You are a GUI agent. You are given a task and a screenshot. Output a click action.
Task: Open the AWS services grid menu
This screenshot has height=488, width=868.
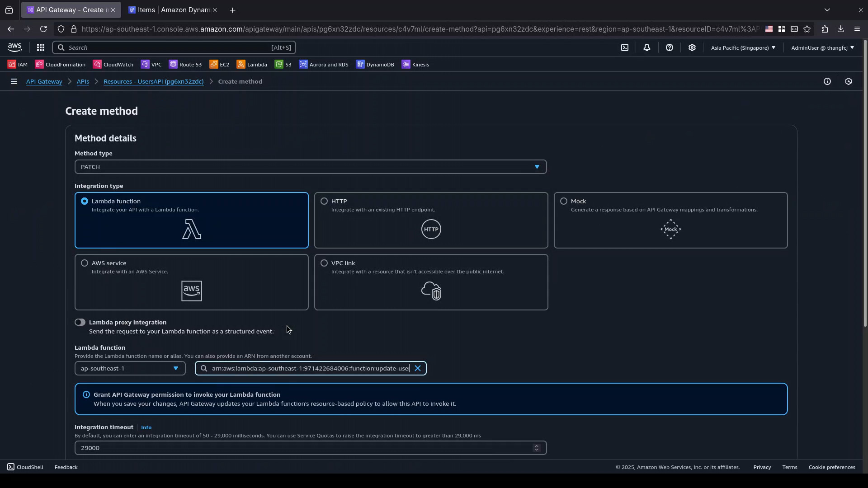click(x=40, y=47)
